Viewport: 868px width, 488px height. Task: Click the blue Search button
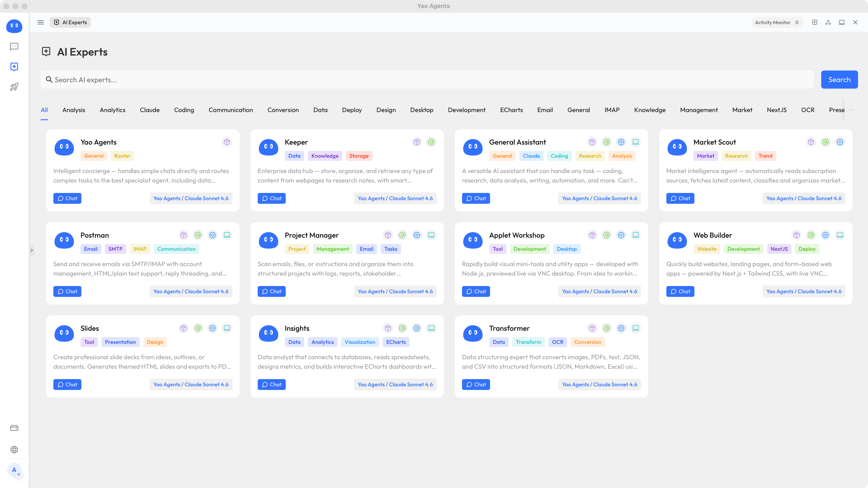point(839,80)
